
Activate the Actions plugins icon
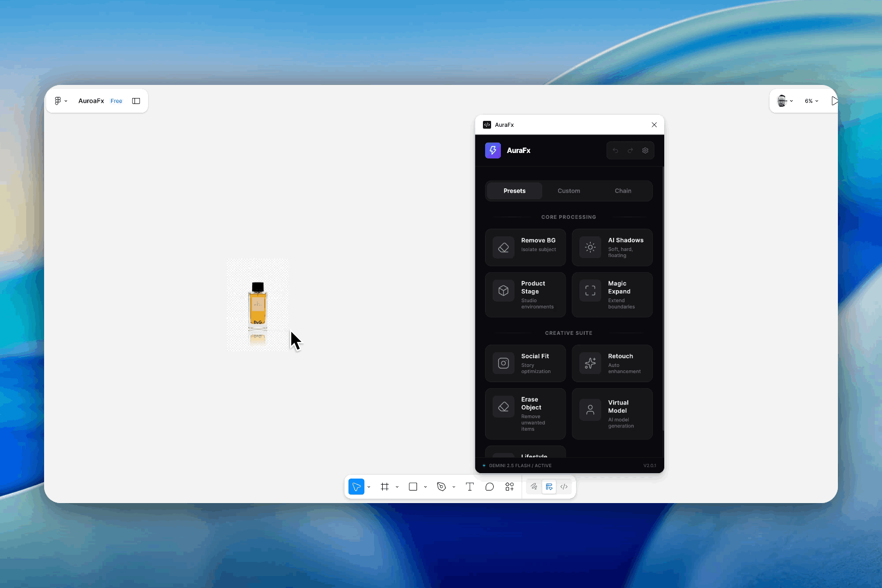click(x=510, y=487)
